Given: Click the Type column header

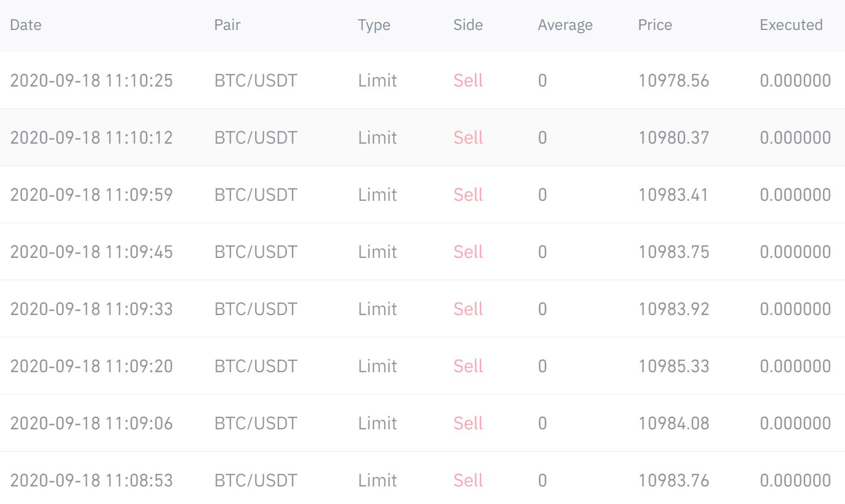Looking at the screenshot, I should point(374,25).
